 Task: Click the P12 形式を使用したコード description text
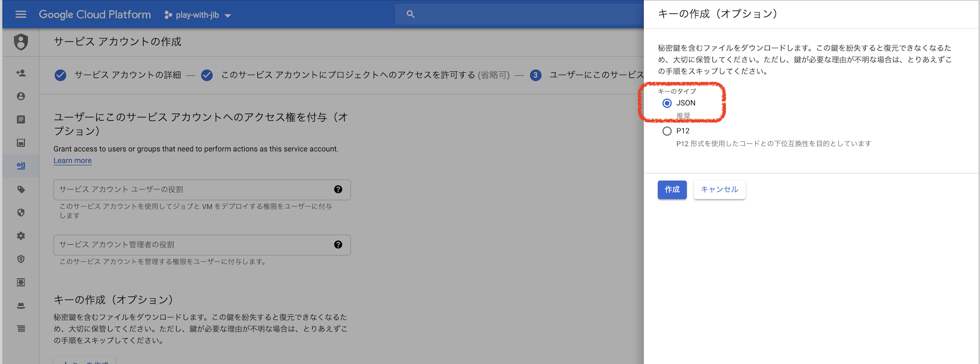click(x=773, y=144)
